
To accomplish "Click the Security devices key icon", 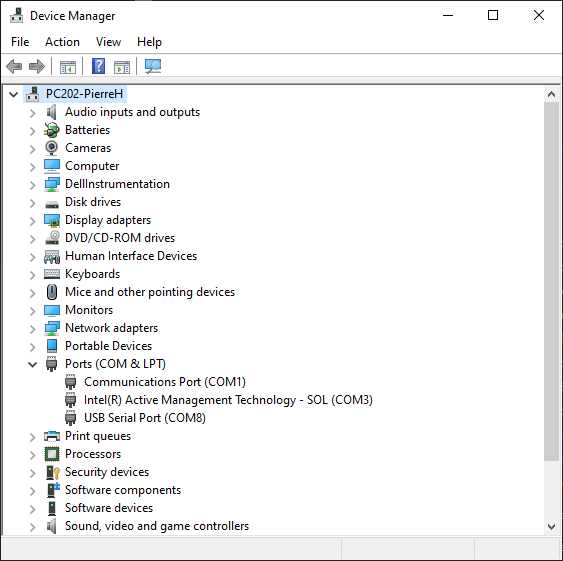I will coord(52,472).
